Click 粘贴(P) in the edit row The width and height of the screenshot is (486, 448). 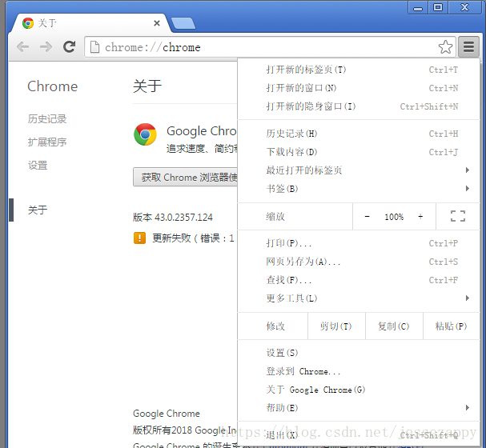452,326
